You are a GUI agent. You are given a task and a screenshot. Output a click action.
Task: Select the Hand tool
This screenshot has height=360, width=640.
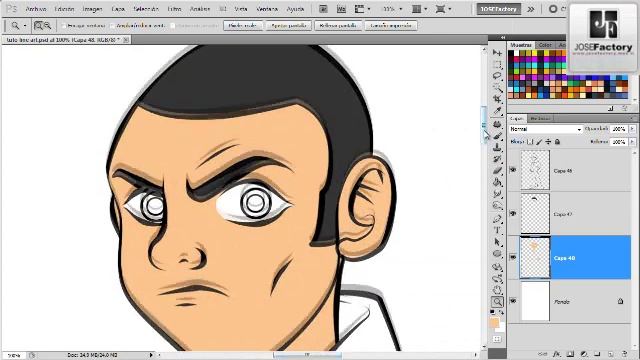pos(497,290)
